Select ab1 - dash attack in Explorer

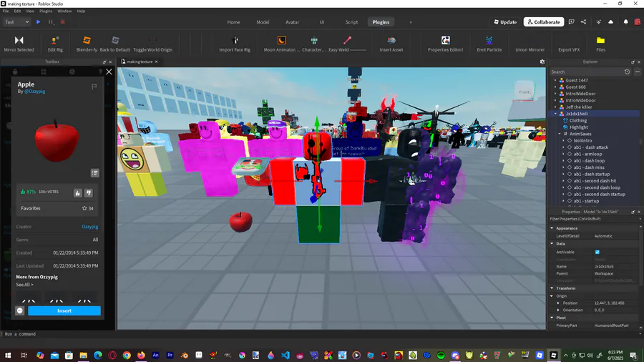(591, 147)
